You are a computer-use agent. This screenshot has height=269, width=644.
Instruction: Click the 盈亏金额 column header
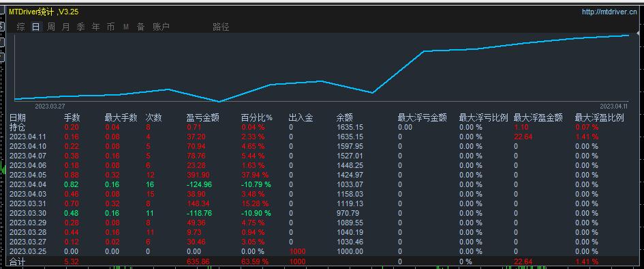pos(203,118)
